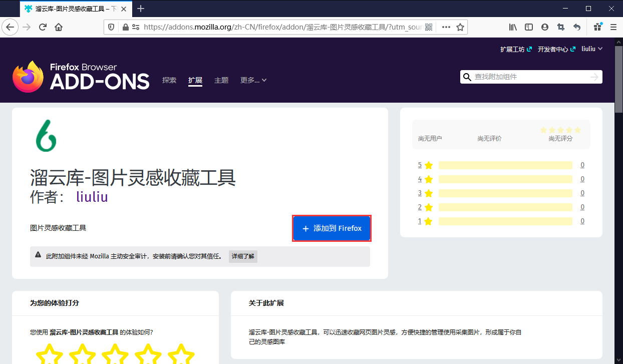The image size is (623, 364).
Task: Open the 扩展 navigation item
Action: (x=195, y=80)
